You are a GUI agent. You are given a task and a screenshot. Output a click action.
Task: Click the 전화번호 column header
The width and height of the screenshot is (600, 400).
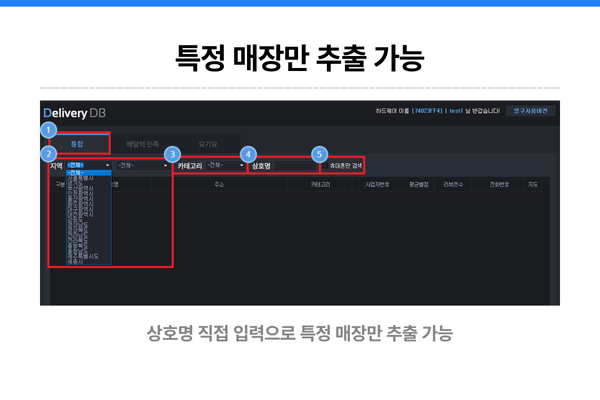point(499,184)
